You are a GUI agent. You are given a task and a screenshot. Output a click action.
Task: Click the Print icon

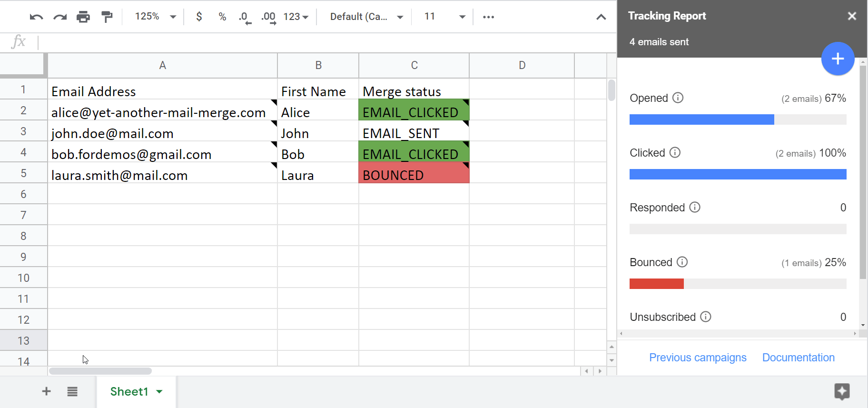[x=83, y=17]
